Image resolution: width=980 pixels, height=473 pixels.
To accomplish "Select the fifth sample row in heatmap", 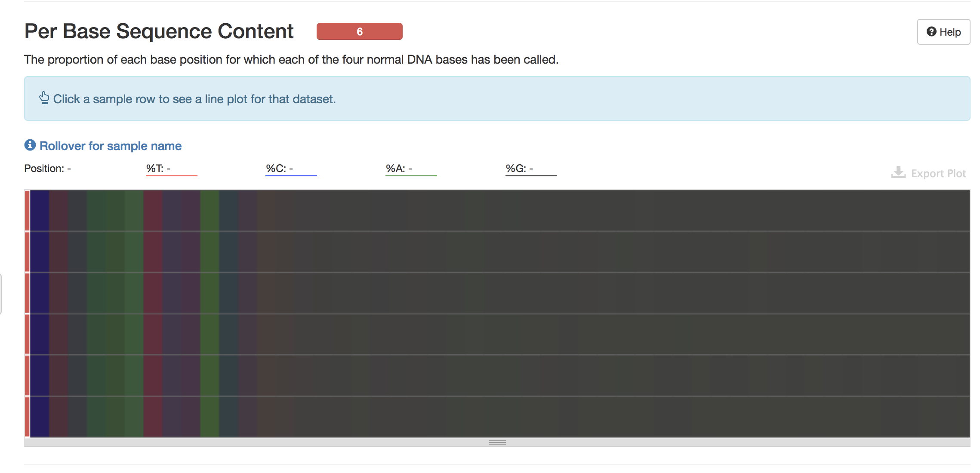I will click(x=499, y=375).
